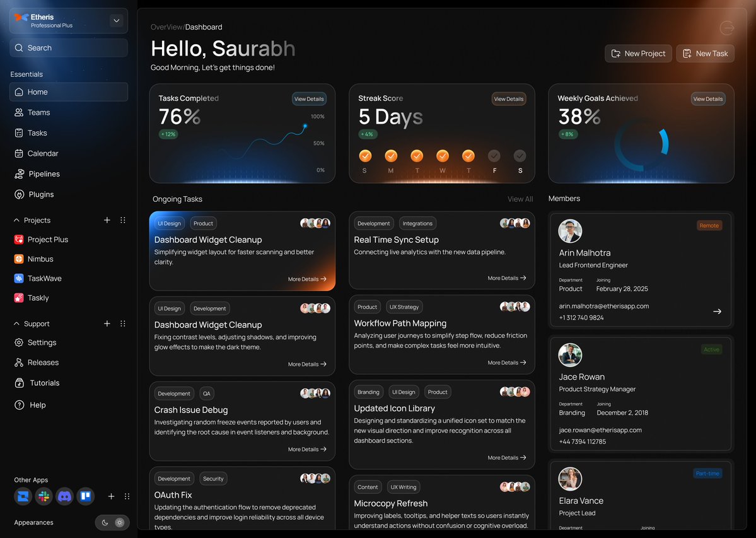Open Pipelines from the sidebar

[44, 173]
